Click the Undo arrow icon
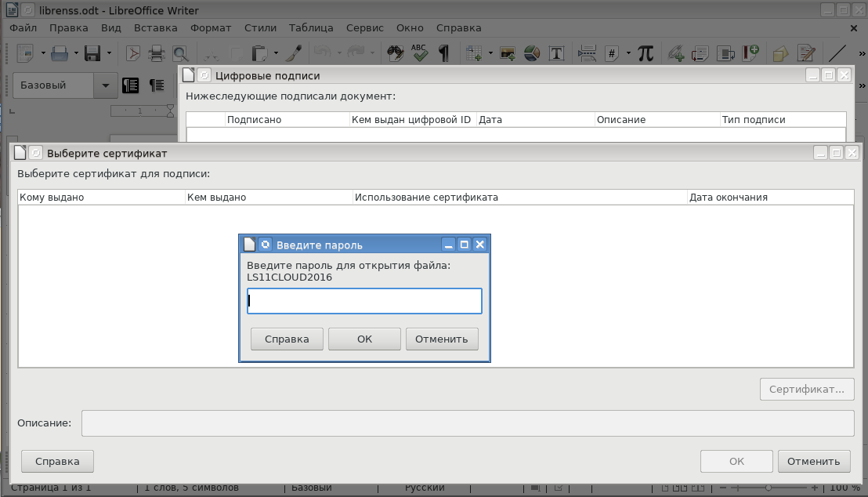868x497 pixels. 322,53
